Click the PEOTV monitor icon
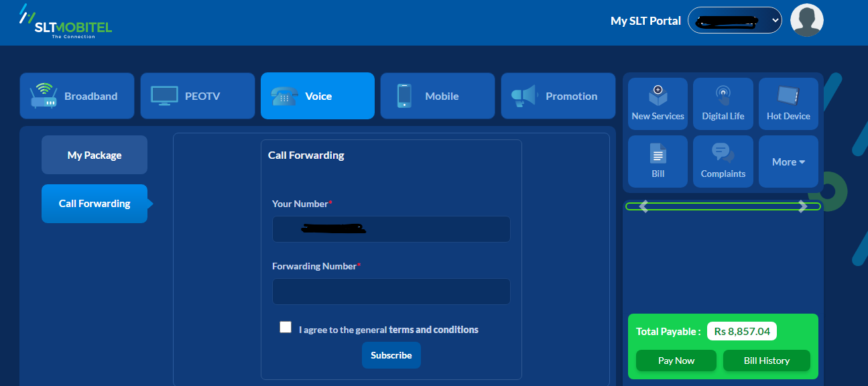The height and width of the screenshot is (386, 868). point(164,96)
